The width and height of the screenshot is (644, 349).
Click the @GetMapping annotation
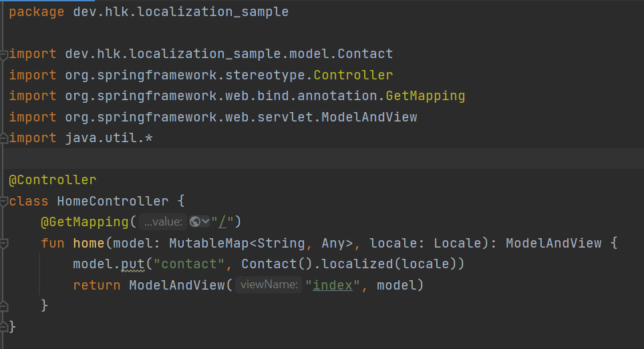(84, 222)
